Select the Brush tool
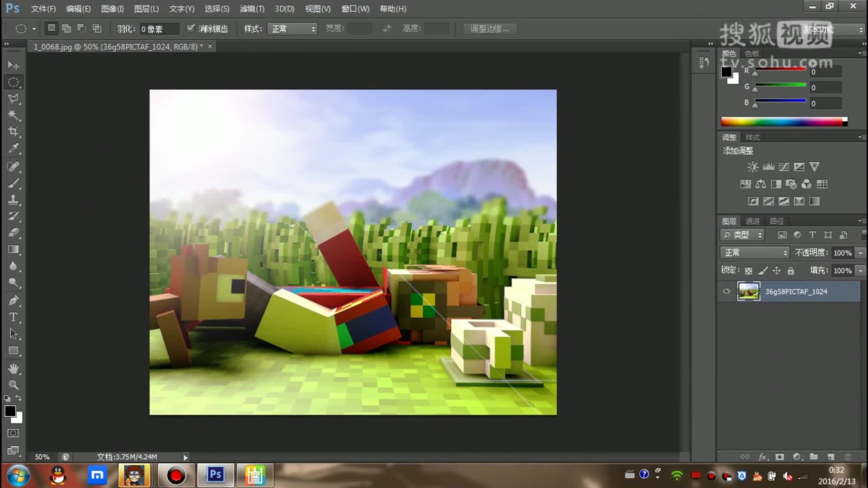The image size is (868, 488). [x=13, y=183]
